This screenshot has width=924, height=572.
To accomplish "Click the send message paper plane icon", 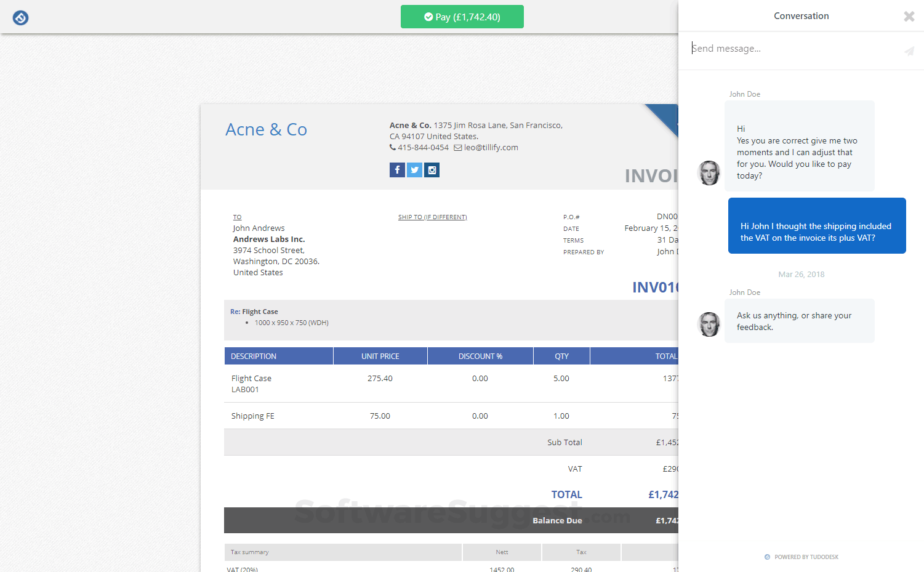I will point(909,50).
